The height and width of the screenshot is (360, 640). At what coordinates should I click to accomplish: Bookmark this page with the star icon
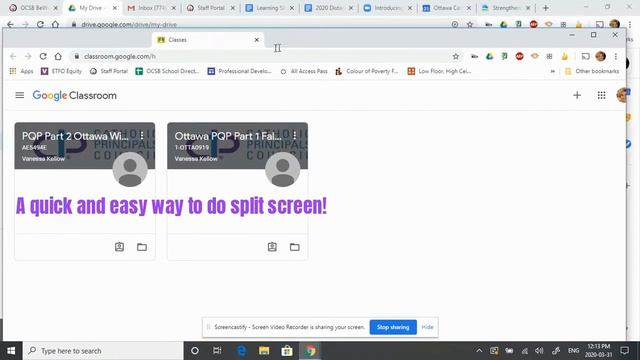[456, 56]
